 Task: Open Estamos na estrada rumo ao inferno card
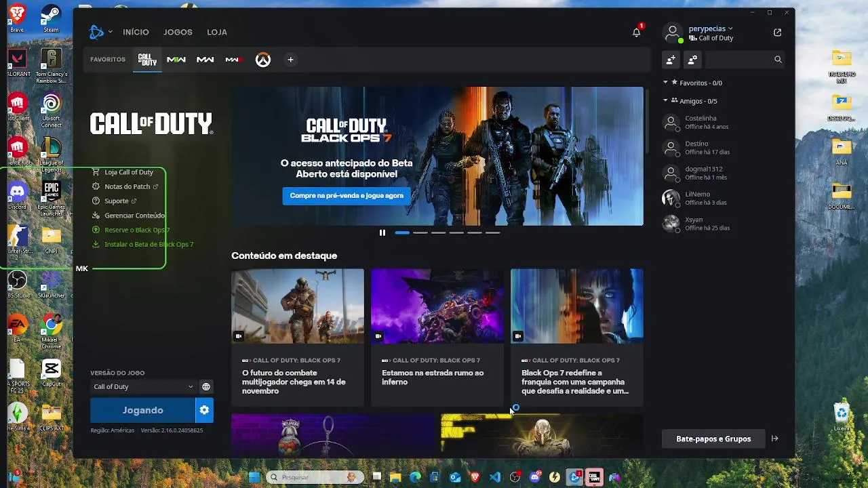[x=437, y=338]
